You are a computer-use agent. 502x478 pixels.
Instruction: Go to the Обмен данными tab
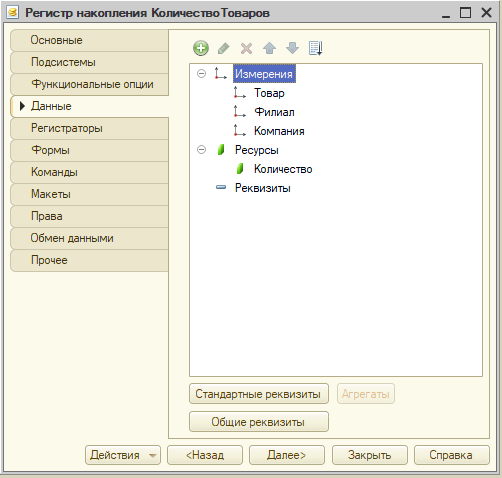coord(89,238)
